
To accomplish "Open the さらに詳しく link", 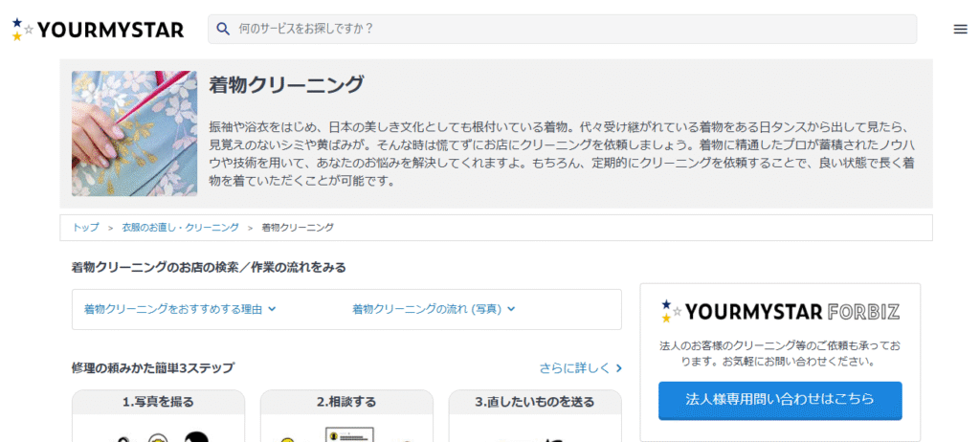I will click(x=580, y=367).
